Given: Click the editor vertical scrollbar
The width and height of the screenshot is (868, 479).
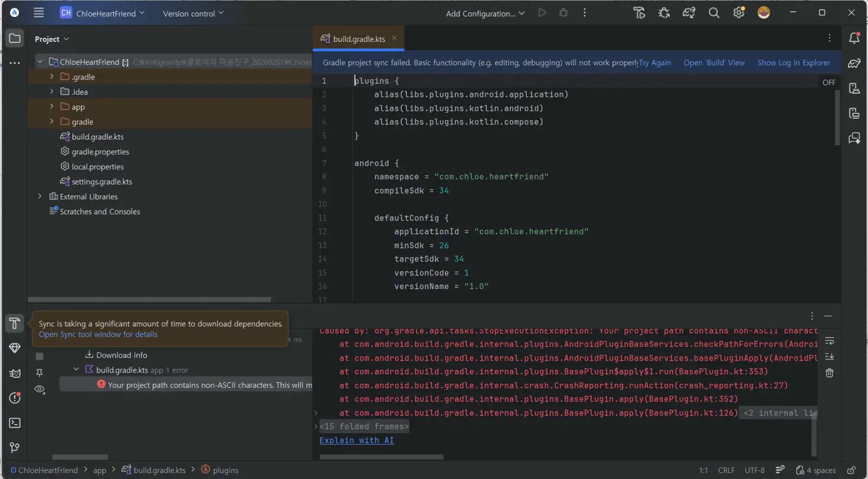Looking at the screenshot, I should coord(837,118).
